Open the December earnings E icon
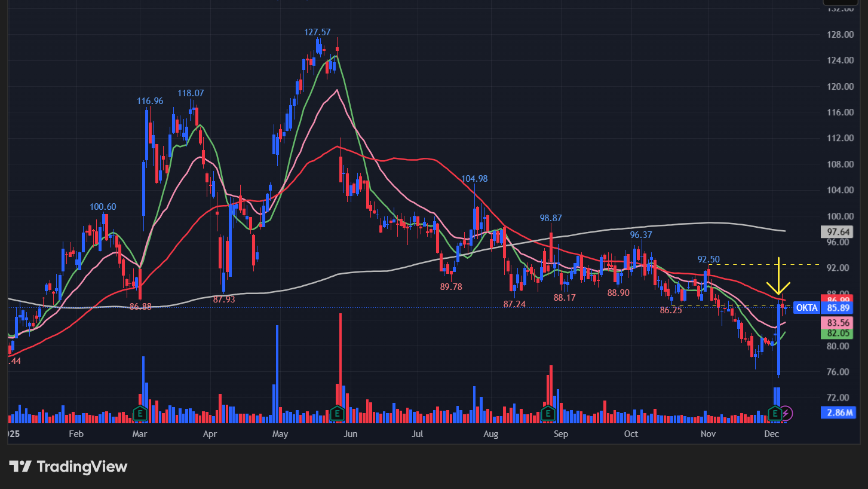 click(x=775, y=412)
